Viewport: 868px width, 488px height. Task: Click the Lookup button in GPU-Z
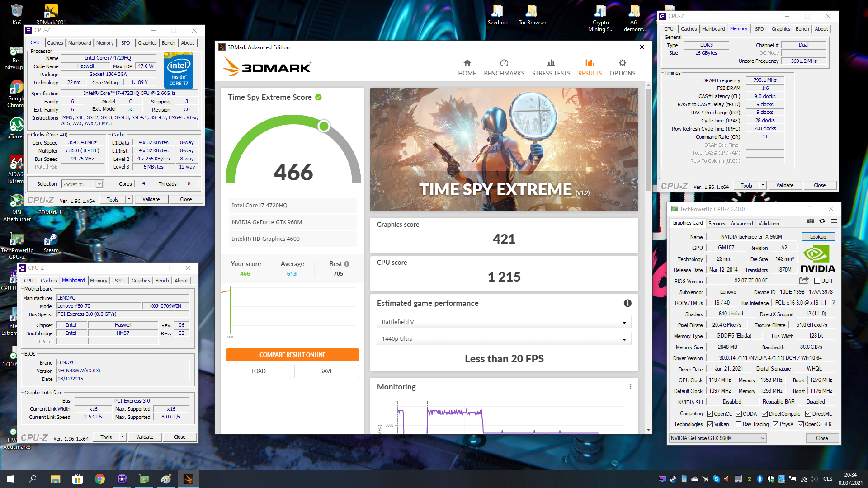pyautogui.click(x=818, y=237)
